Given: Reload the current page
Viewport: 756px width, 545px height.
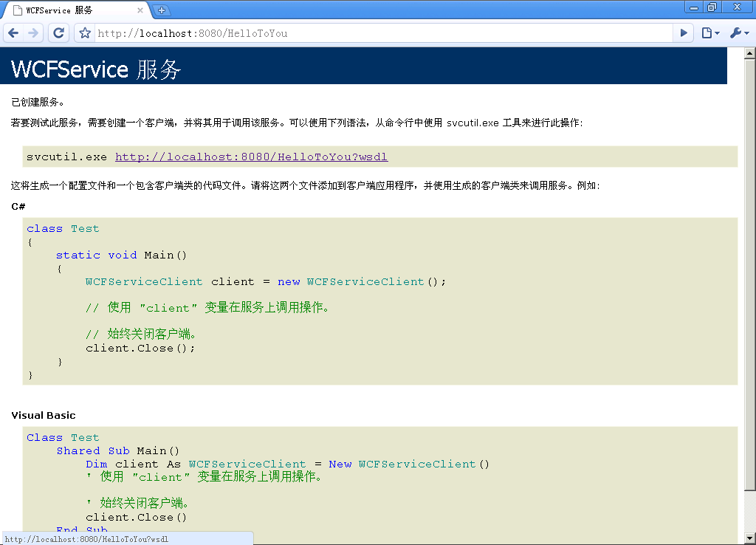Looking at the screenshot, I should coord(59,33).
